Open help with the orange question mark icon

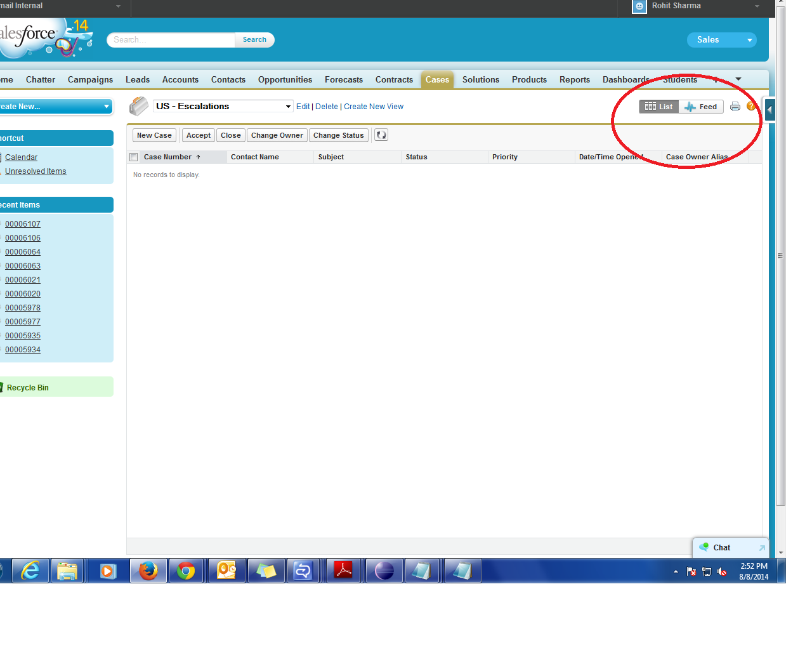(x=751, y=106)
